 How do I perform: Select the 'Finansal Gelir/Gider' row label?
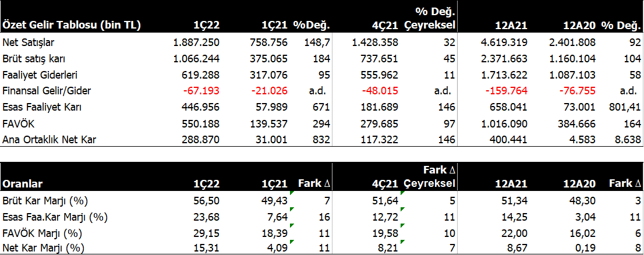(47, 91)
